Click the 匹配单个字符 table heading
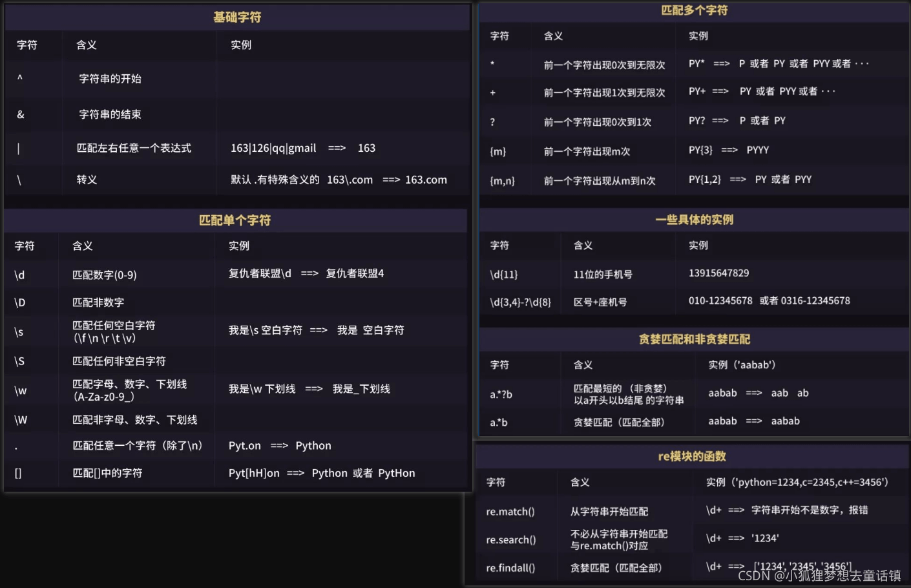The height and width of the screenshot is (588, 911). click(235, 220)
